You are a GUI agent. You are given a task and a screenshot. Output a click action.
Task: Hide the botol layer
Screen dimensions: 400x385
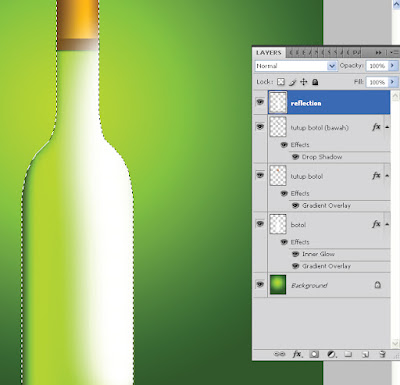[260, 224]
